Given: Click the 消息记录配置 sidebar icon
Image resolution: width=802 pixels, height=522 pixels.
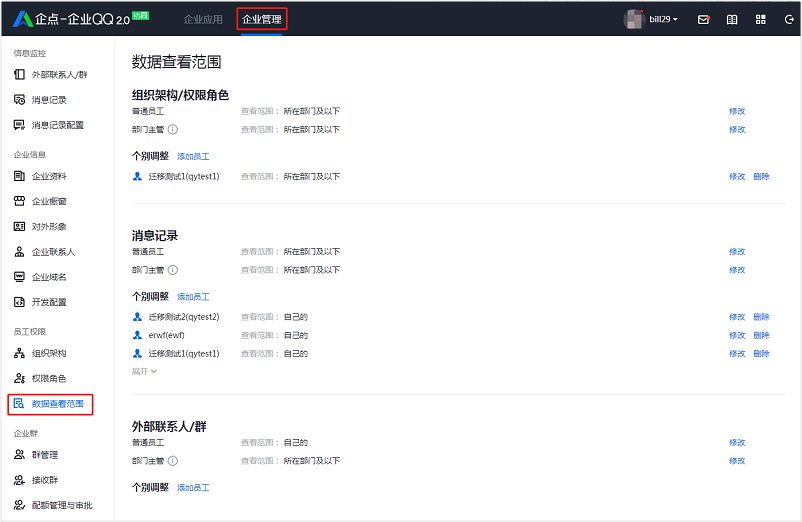Looking at the screenshot, I should [19, 125].
